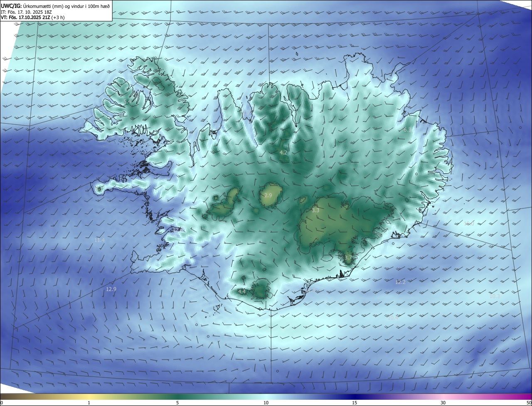The image size is (532, 406).
Task: Click the legend label 30
Action: pyautogui.click(x=443, y=403)
